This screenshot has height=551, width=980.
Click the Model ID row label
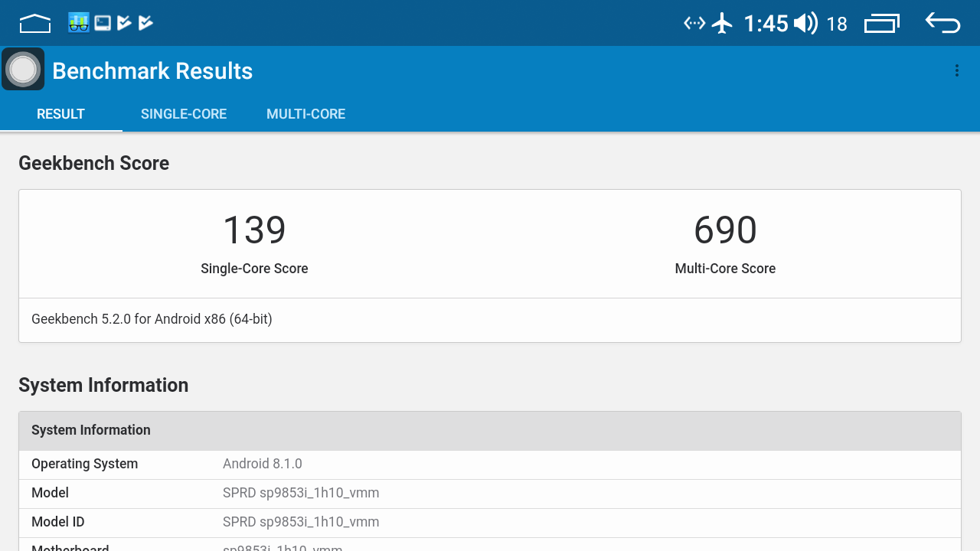tap(58, 522)
